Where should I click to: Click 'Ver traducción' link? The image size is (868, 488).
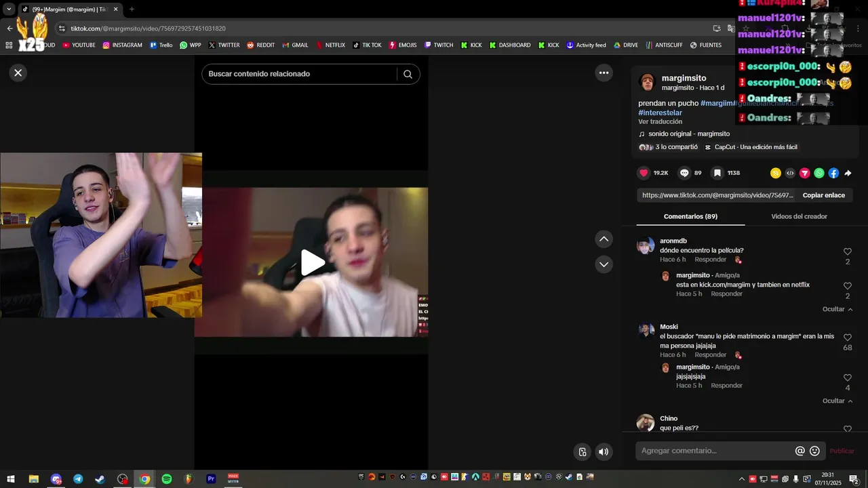pyautogui.click(x=660, y=121)
